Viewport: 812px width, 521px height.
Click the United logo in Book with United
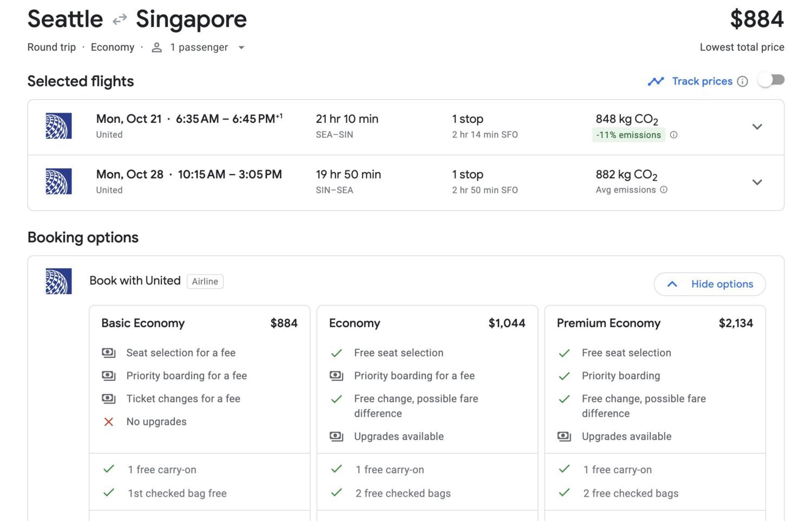(58, 282)
